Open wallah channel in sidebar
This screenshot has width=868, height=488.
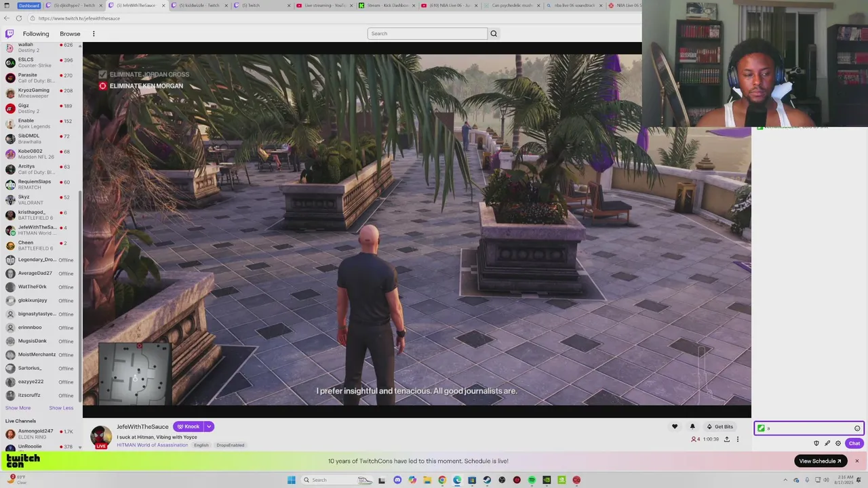coord(41,47)
